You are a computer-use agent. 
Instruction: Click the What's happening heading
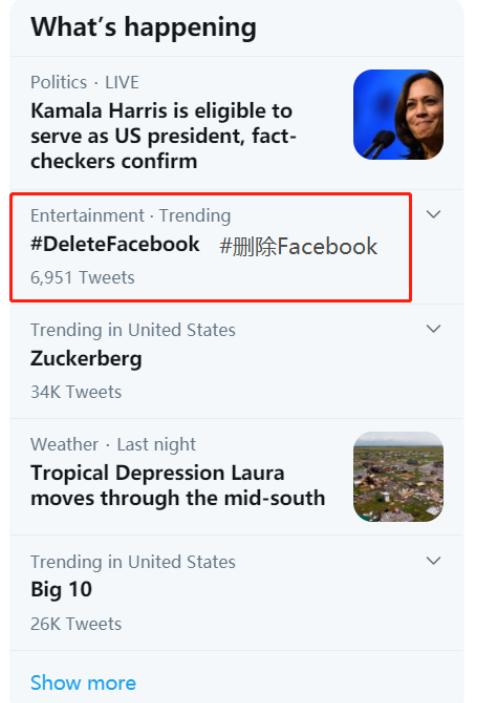pos(143,27)
